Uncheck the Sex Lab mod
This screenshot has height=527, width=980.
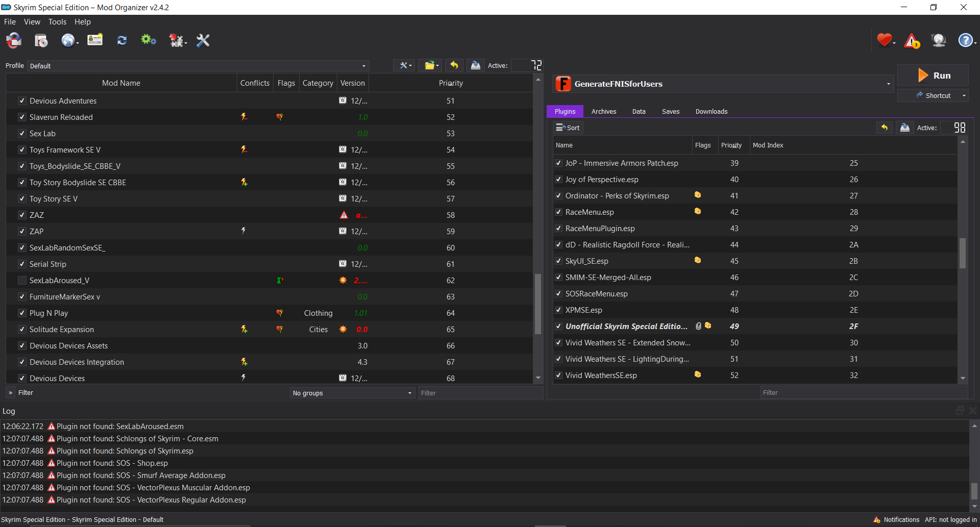22,134
